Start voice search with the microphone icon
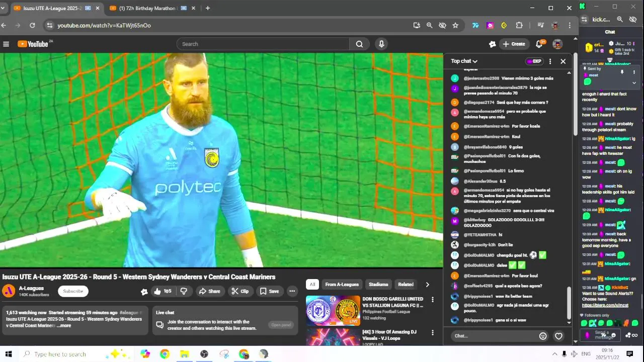This screenshot has width=644, height=362. coord(381,44)
